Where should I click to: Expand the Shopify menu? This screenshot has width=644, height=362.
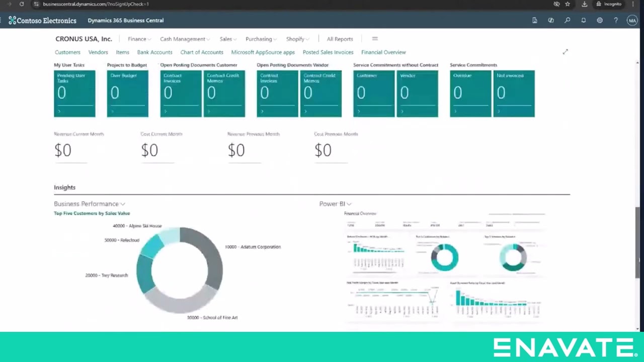tap(297, 39)
